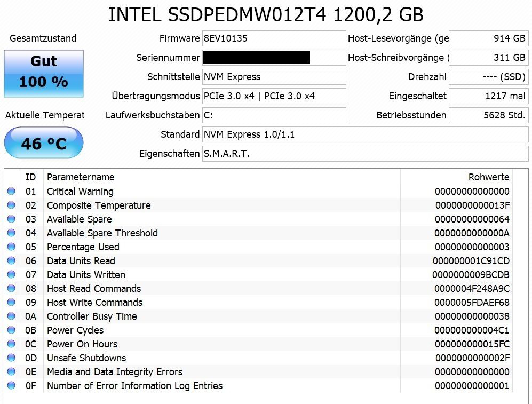
Task: Click the Betriebsstunden value 5628 Std.
Action: click(488, 115)
